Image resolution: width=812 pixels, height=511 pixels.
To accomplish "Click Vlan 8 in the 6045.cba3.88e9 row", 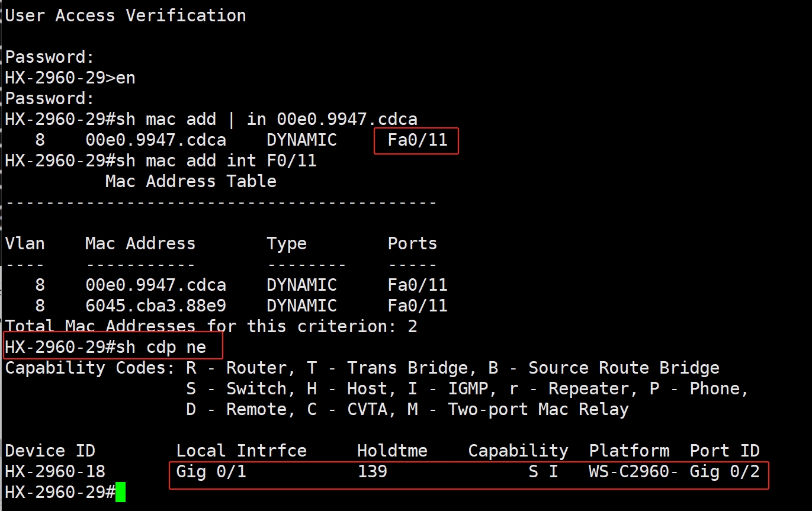I will pos(40,306).
